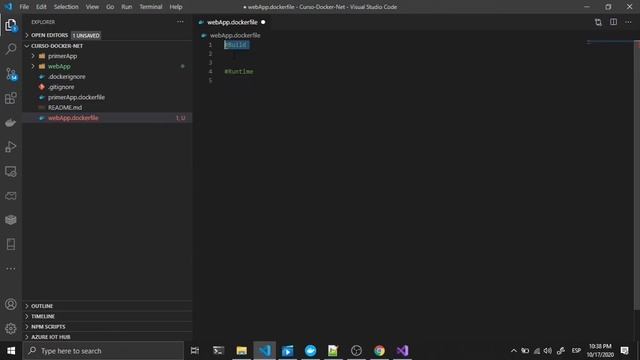Open Explorer views and more actions menu
This screenshot has width=640, height=360.
180,22
